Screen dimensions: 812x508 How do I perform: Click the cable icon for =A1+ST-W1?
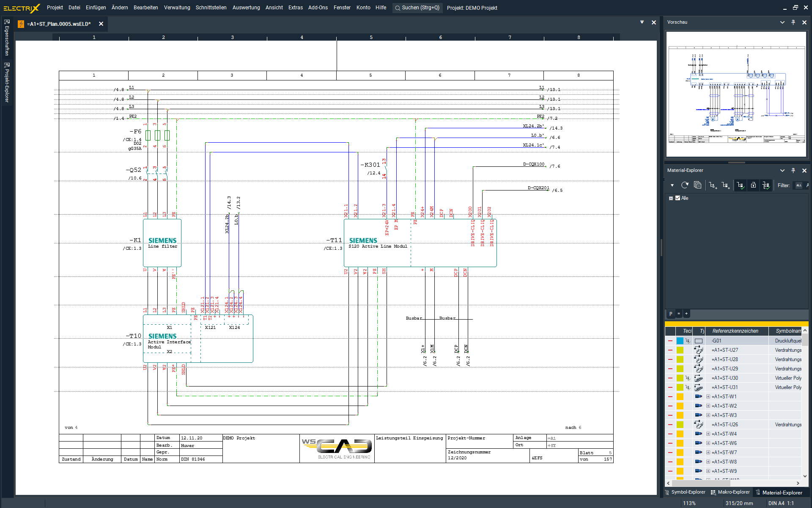(698, 397)
